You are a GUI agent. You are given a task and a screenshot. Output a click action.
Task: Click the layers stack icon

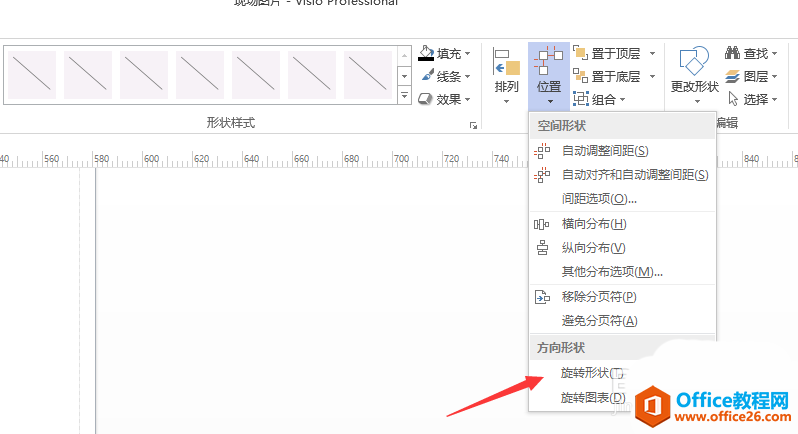coord(732,76)
